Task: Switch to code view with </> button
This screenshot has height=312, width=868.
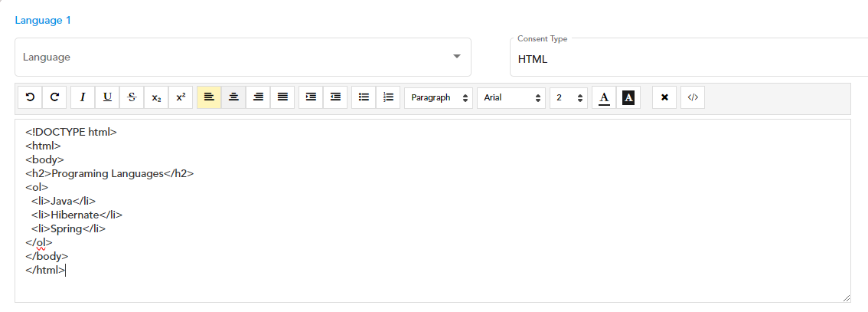Action: 693,97
